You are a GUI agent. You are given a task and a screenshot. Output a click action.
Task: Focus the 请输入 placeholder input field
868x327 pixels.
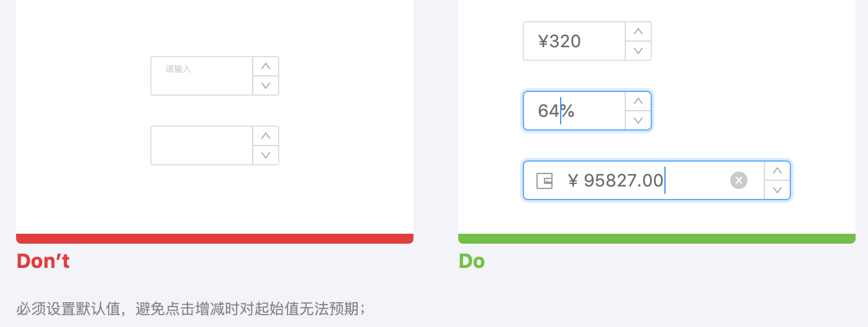202,76
